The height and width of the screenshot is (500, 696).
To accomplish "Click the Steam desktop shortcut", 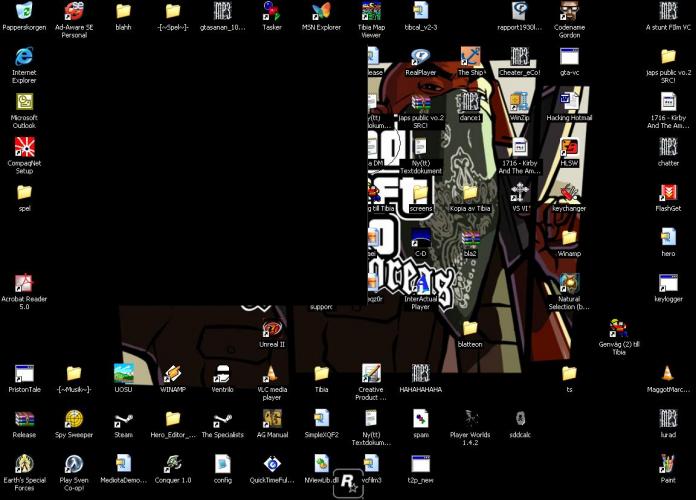I will [123, 418].
